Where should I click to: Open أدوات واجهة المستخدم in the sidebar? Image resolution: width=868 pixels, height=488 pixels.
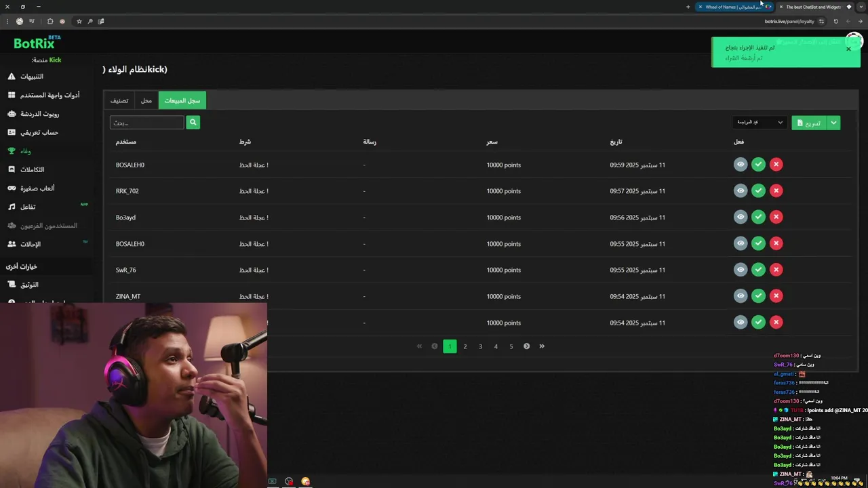45,95
